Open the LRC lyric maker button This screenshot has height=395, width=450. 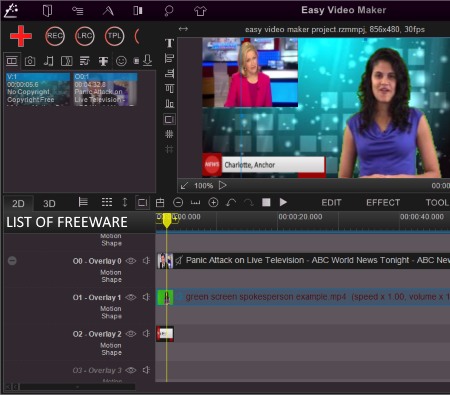point(84,36)
